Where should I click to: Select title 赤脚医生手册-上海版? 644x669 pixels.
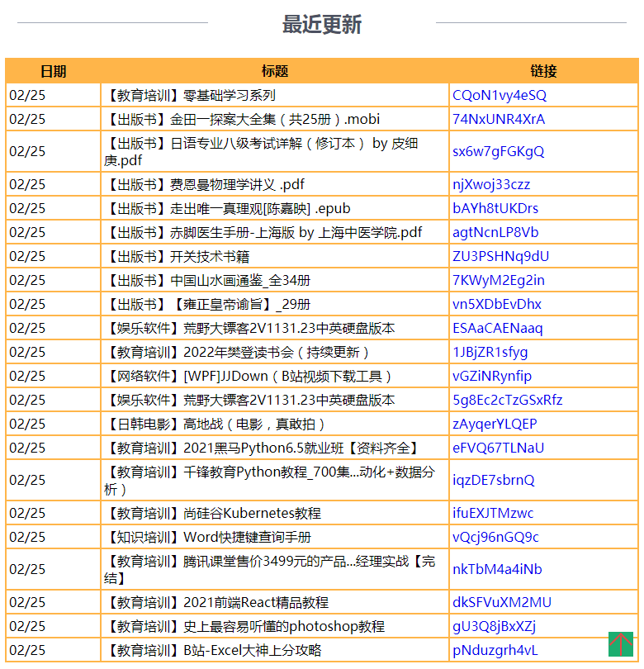[x=263, y=232]
